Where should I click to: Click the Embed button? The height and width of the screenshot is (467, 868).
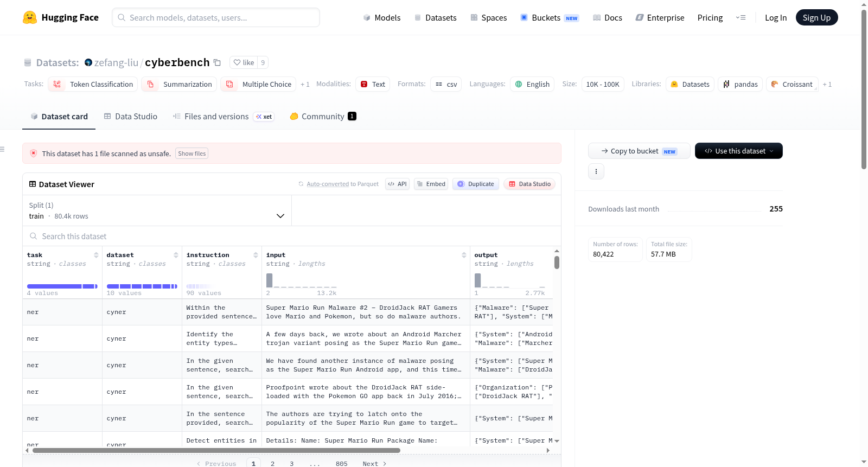[431, 184]
